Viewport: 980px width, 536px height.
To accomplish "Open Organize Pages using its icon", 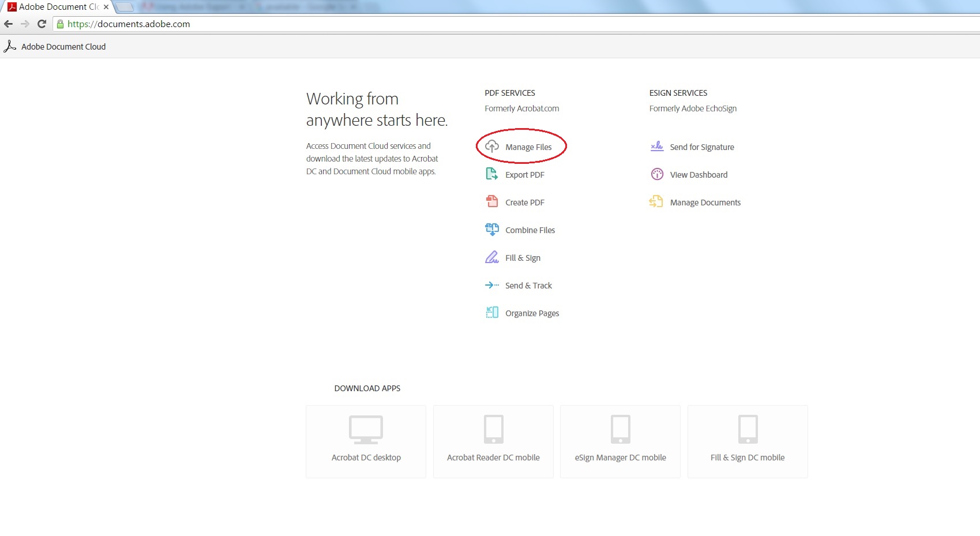I will pos(491,312).
